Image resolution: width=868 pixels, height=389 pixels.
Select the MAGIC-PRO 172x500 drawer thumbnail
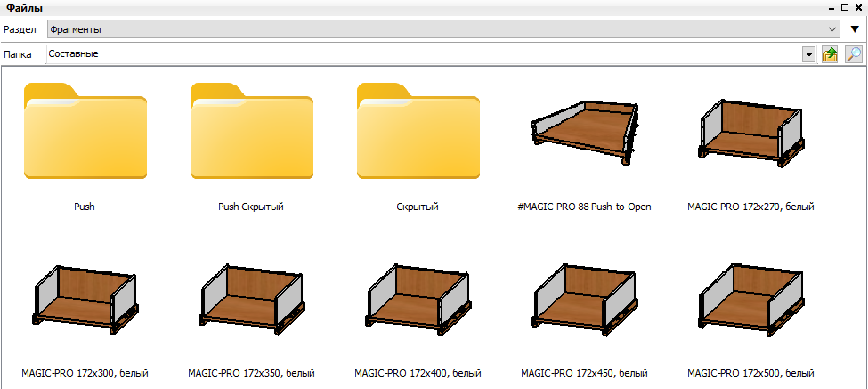[x=750, y=299]
